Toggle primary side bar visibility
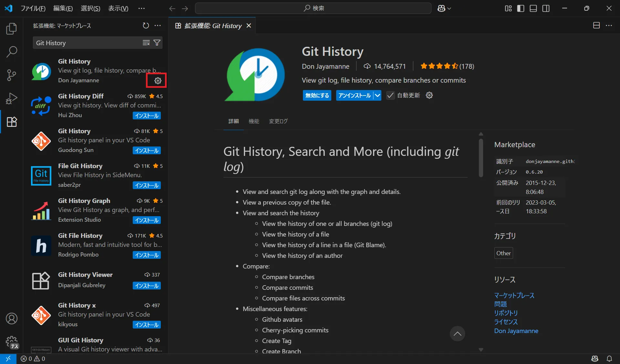Image resolution: width=620 pixels, height=364 pixels. point(521,8)
